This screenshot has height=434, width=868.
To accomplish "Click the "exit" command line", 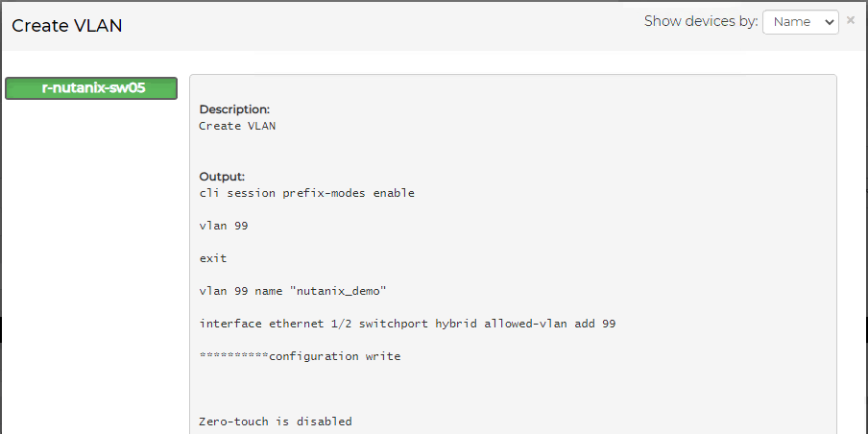I will pyautogui.click(x=213, y=258).
